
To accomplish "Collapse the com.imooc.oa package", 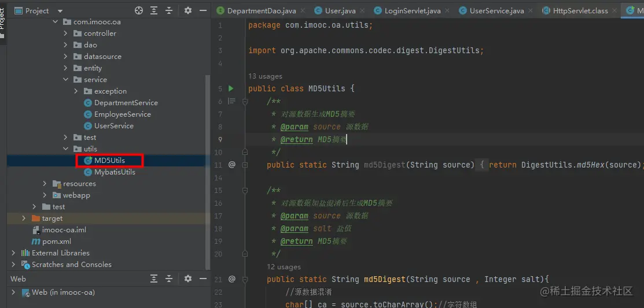I will pos(56,22).
